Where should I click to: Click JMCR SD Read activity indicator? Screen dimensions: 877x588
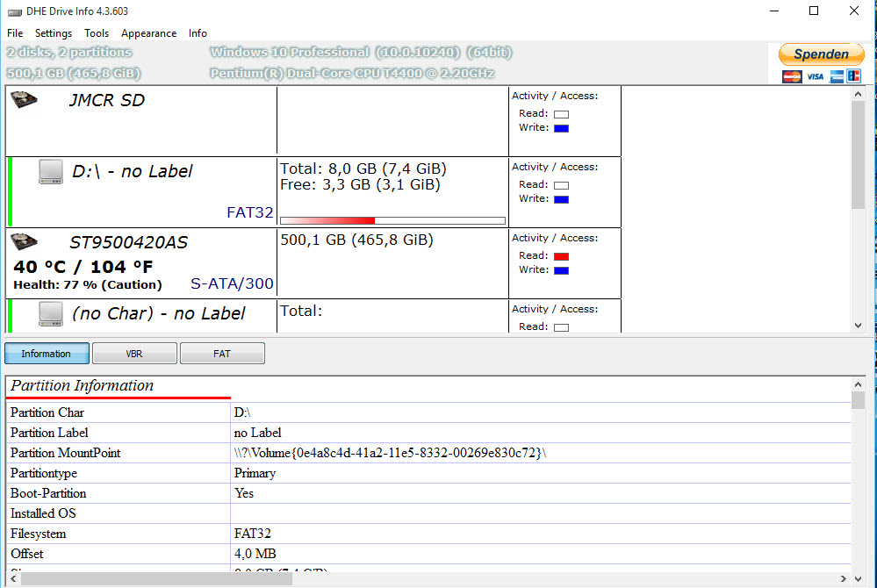561,114
